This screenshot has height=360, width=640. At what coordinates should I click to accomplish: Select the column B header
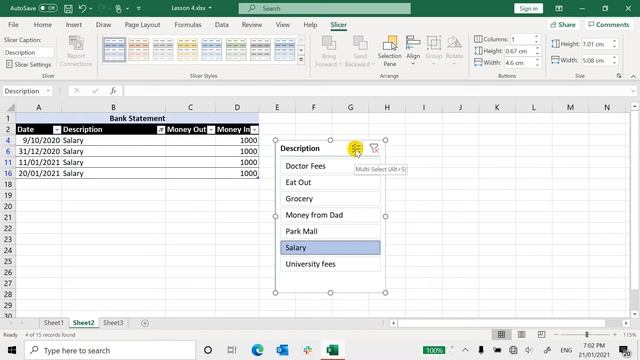(113, 107)
